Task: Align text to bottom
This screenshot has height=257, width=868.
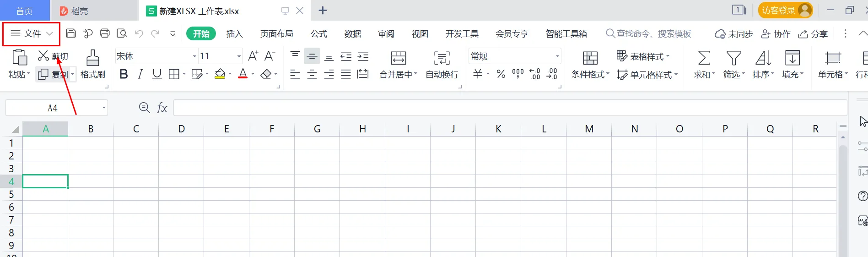Action: pos(329,57)
